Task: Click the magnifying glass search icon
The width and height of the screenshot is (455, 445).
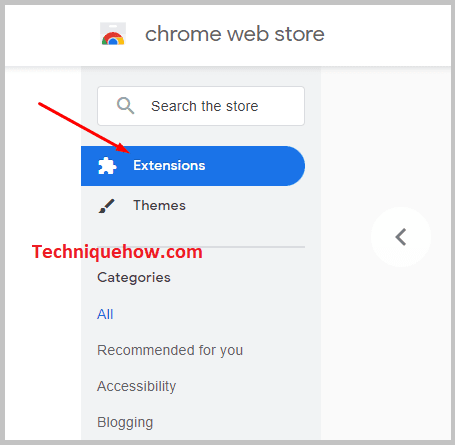Action: [125, 106]
